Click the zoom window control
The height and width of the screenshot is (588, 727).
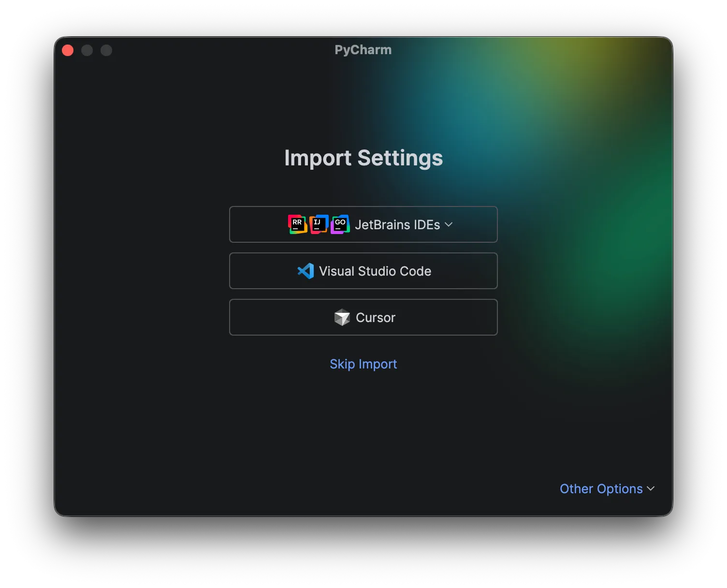(x=106, y=50)
